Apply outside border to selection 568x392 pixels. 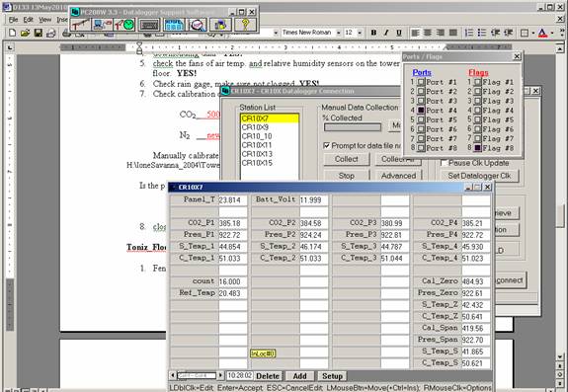[525, 33]
